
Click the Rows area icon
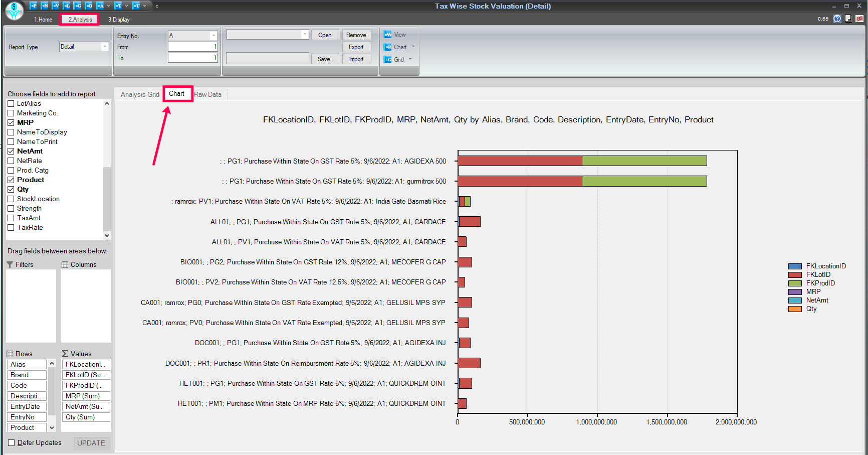[10, 354]
